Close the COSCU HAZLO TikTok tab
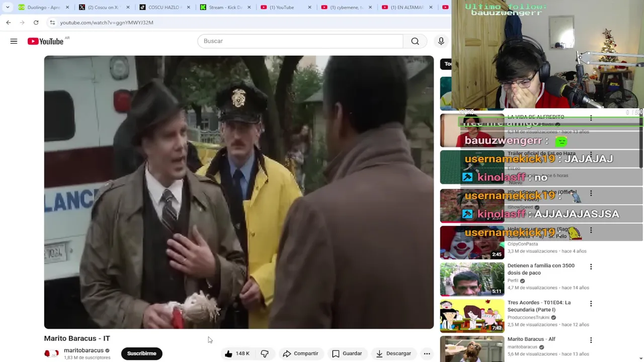The height and width of the screenshot is (362, 644). pyautogui.click(x=189, y=8)
